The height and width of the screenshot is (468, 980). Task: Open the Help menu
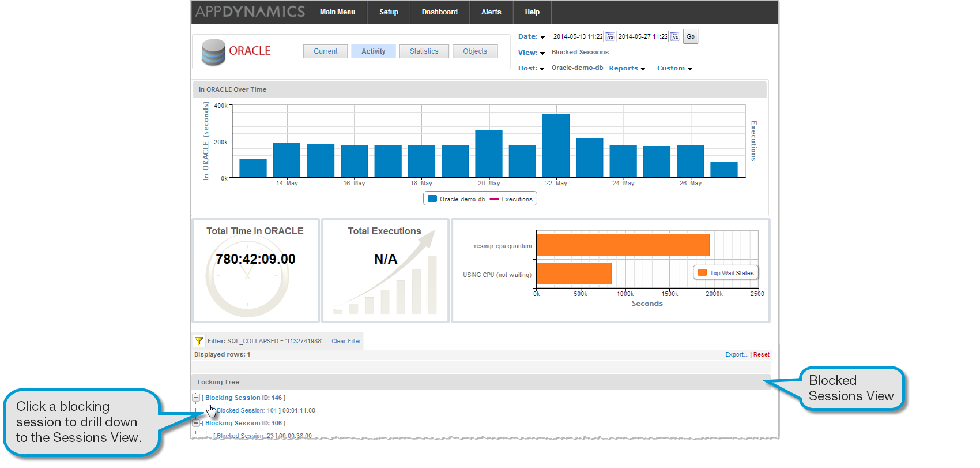[532, 12]
